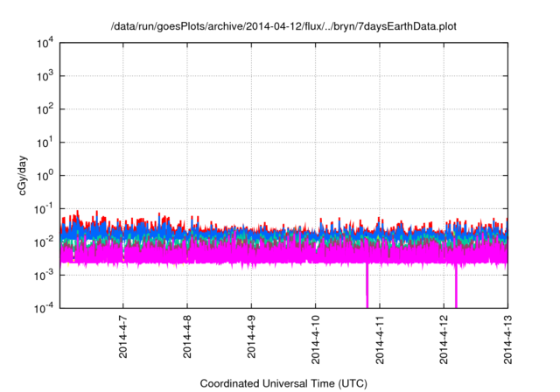Click the 10^1 y-axis tick label
This screenshot has width=560, height=392.
[x=45, y=143]
